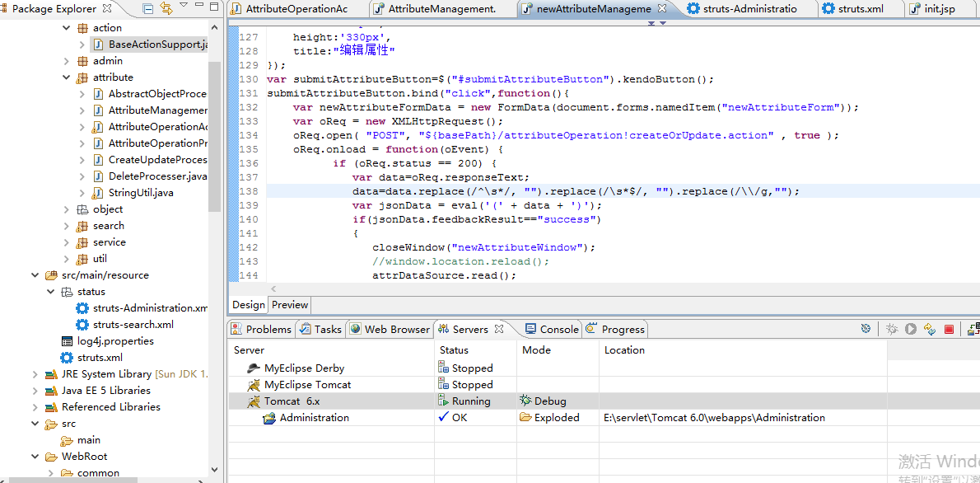Expand the search package

click(67, 226)
